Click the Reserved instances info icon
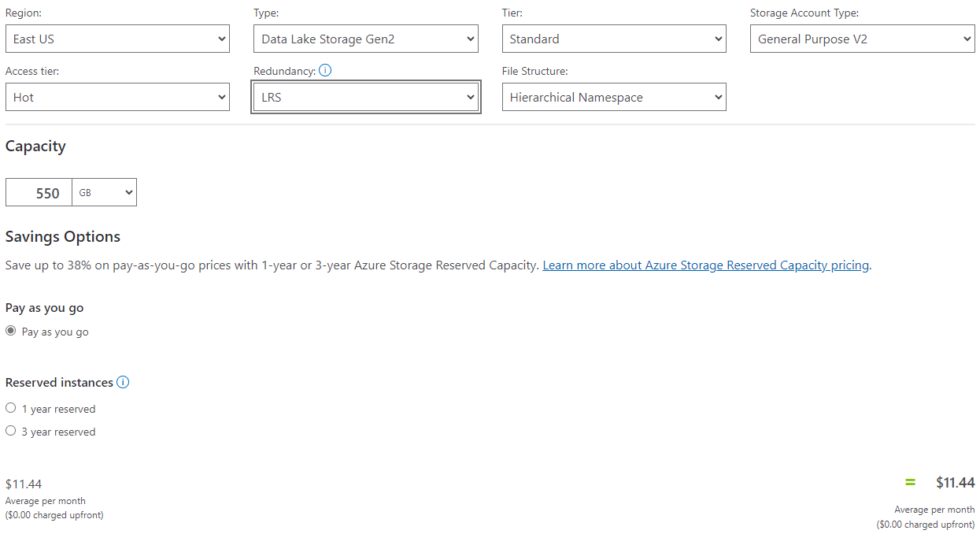Viewport: 980px width, 534px height. coord(123,382)
